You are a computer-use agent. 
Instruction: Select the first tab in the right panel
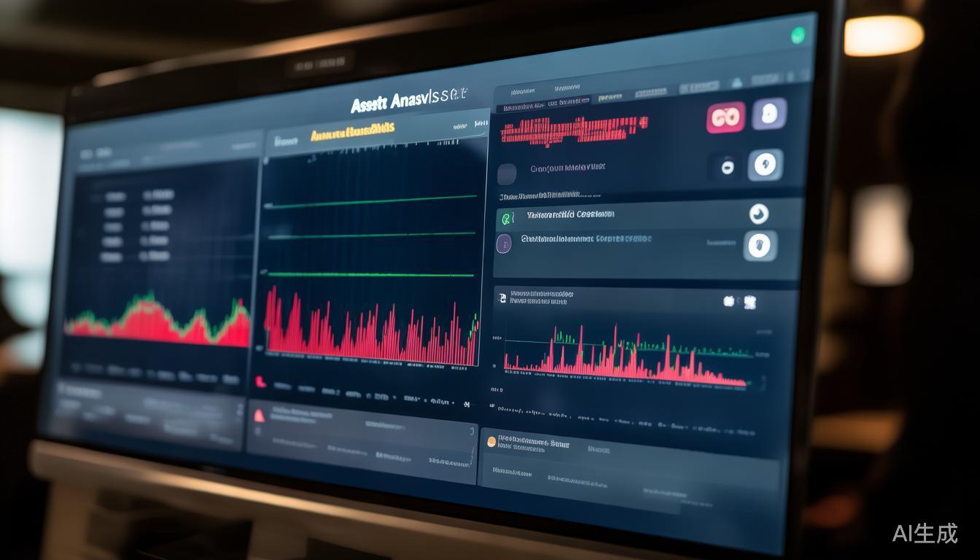pos(522,92)
